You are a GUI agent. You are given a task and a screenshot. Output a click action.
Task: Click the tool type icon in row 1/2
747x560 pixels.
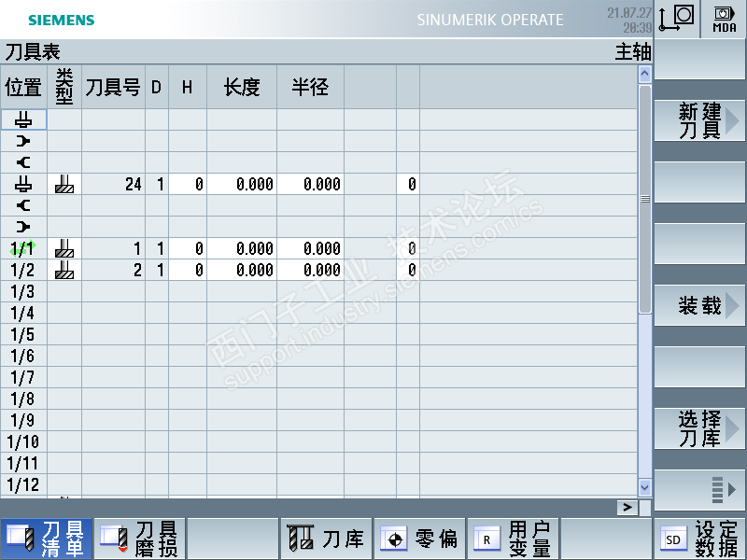(64, 270)
